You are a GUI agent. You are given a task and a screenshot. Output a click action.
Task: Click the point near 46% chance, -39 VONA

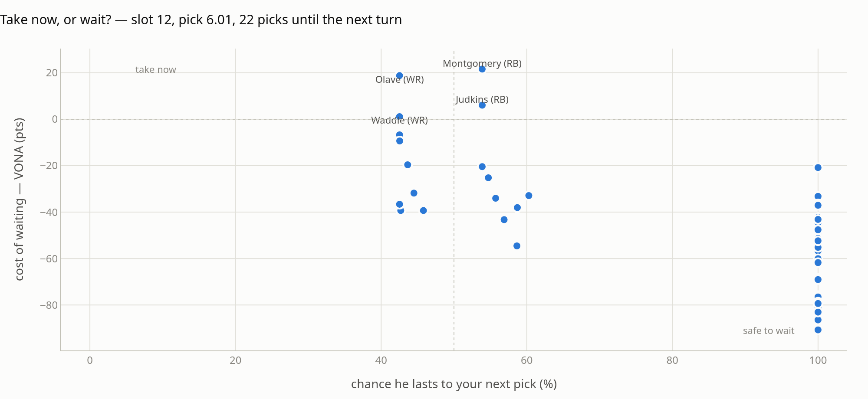(x=423, y=210)
